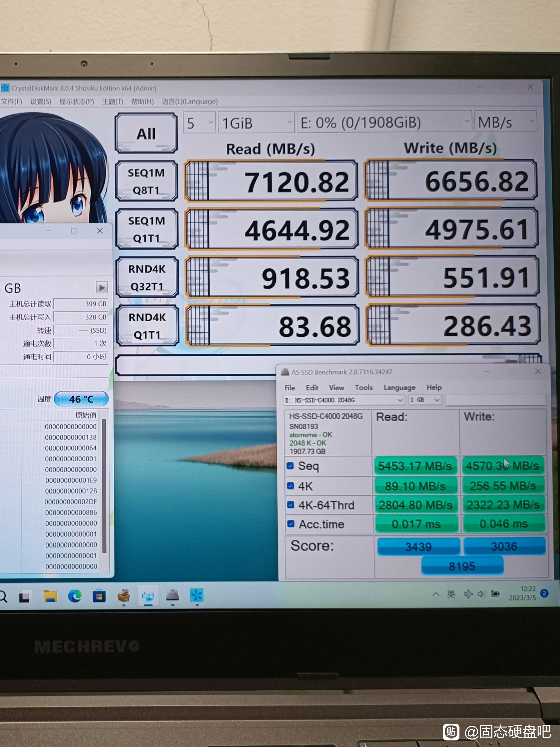Viewport: 560px width, 747px height.
Task: Click the AS SSD Benchmark title bar icon
Action: pos(285,372)
